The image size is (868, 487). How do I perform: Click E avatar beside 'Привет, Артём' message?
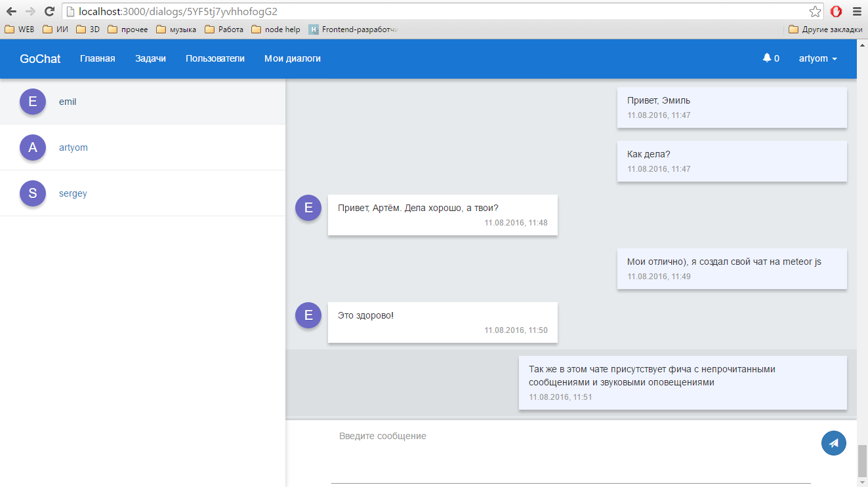(308, 208)
